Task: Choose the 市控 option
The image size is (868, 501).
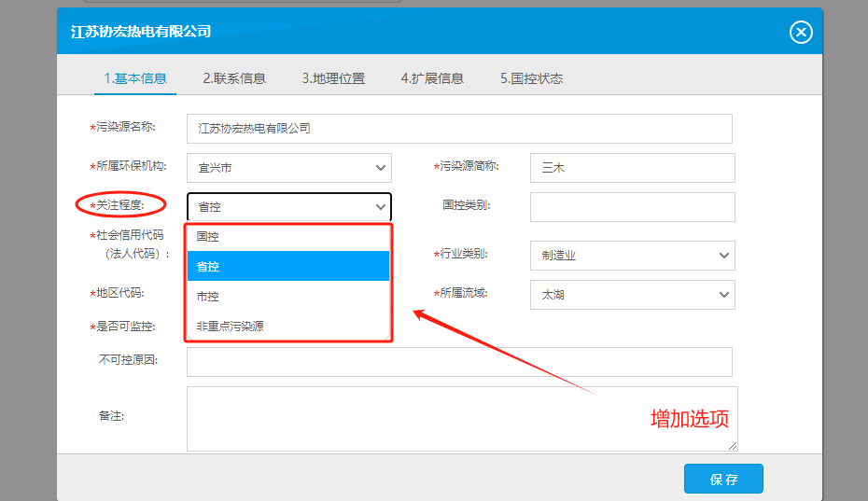Action: pyautogui.click(x=288, y=296)
